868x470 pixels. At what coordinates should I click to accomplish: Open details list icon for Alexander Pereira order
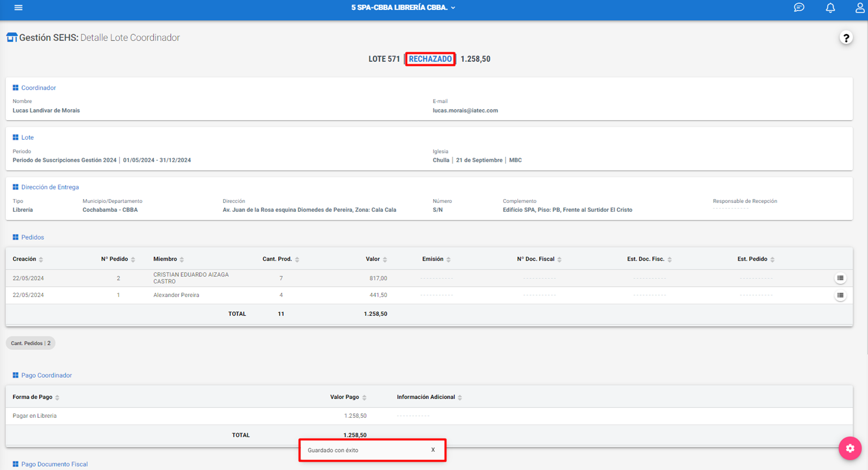[840, 295]
